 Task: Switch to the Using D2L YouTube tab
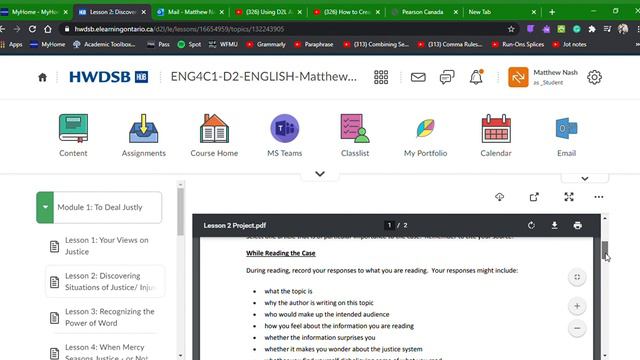click(269, 12)
